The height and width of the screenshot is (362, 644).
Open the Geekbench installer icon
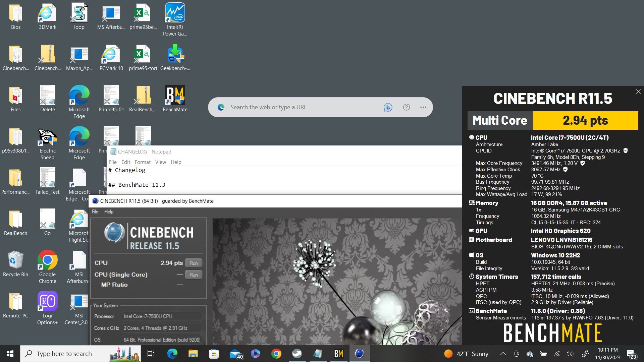pos(175,58)
